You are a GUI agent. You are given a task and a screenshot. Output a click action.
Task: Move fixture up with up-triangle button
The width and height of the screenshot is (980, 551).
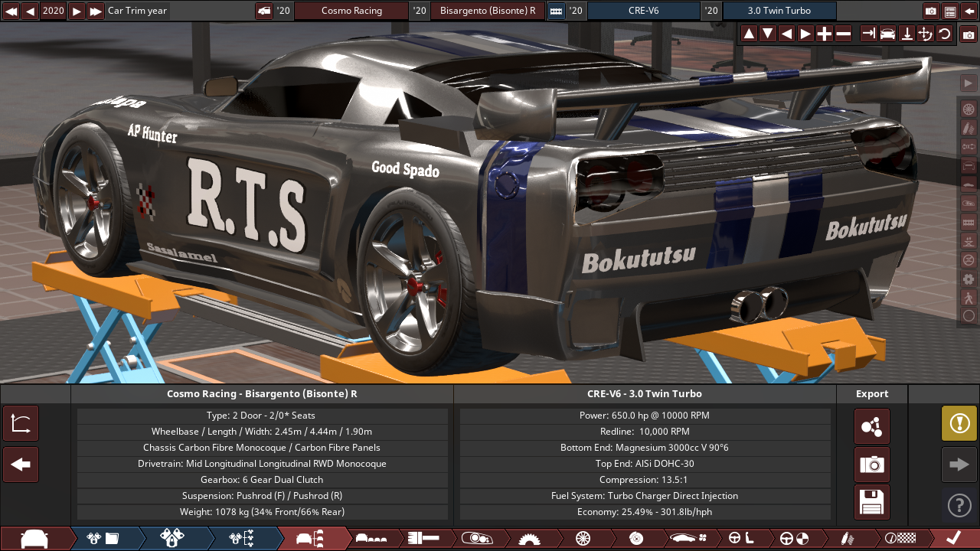749,34
